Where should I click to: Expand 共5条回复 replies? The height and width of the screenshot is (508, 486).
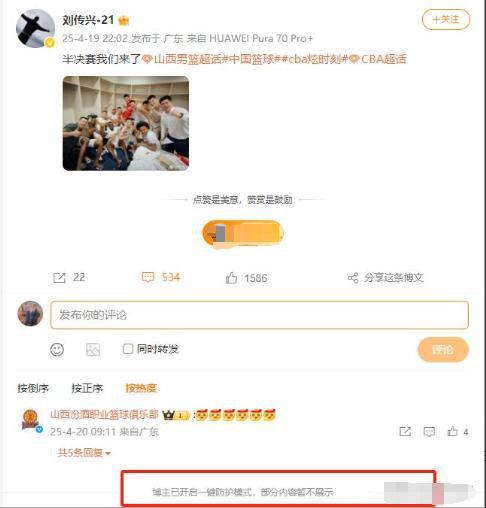(x=84, y=453)
